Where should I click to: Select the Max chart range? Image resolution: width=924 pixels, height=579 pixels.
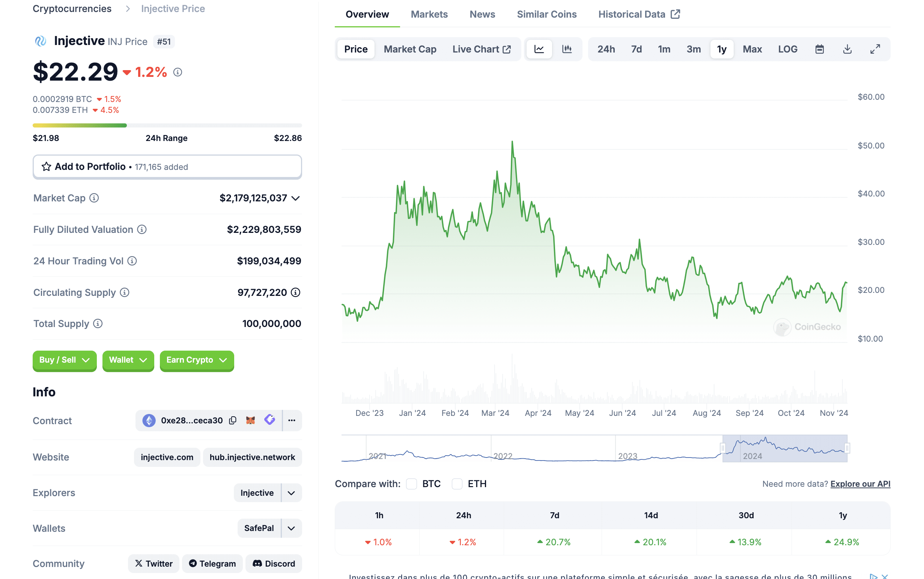tap(752, 49)
